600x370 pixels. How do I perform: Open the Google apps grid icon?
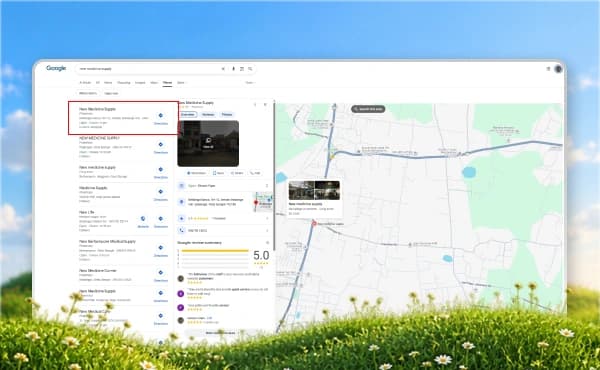pos(548,69)
